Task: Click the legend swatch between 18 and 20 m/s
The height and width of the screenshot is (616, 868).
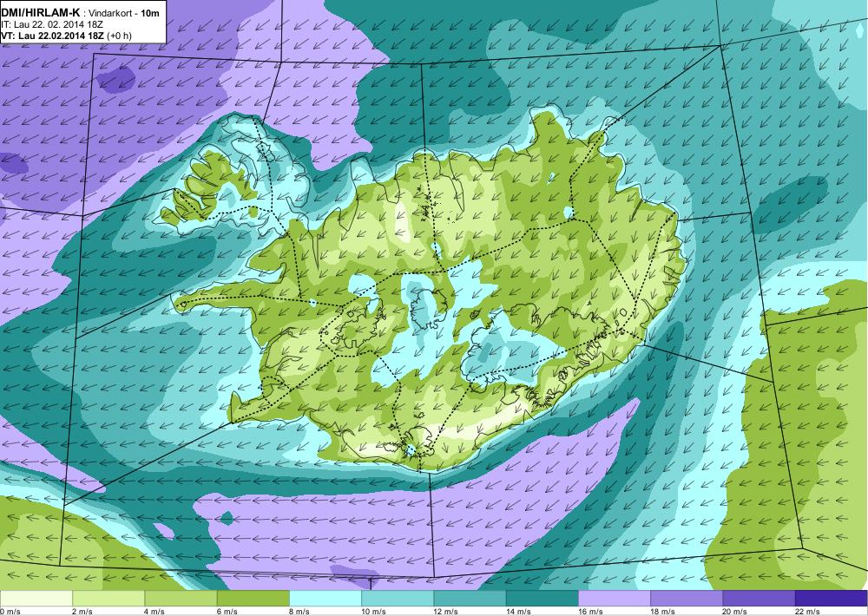Action: click(687, 599)
